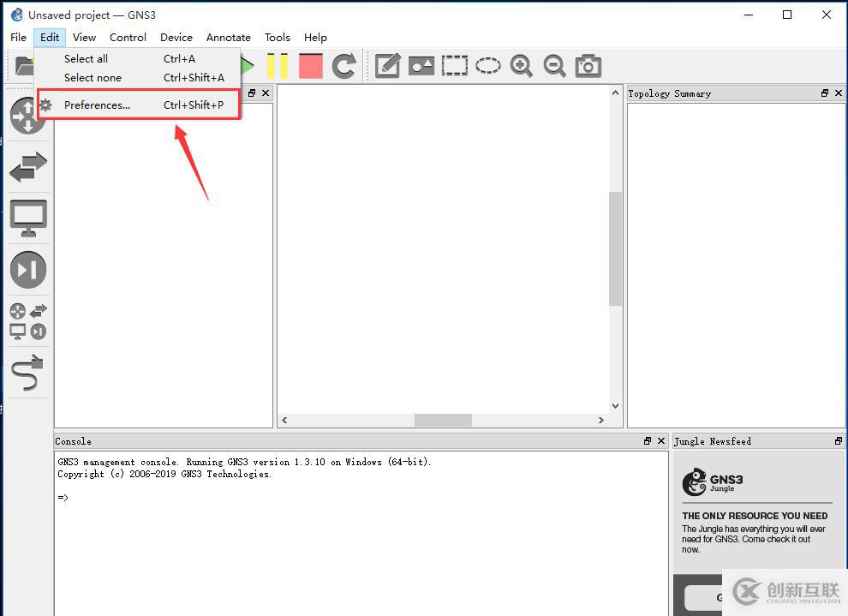Browse routers in device sidebar

(x=27, y=116)
